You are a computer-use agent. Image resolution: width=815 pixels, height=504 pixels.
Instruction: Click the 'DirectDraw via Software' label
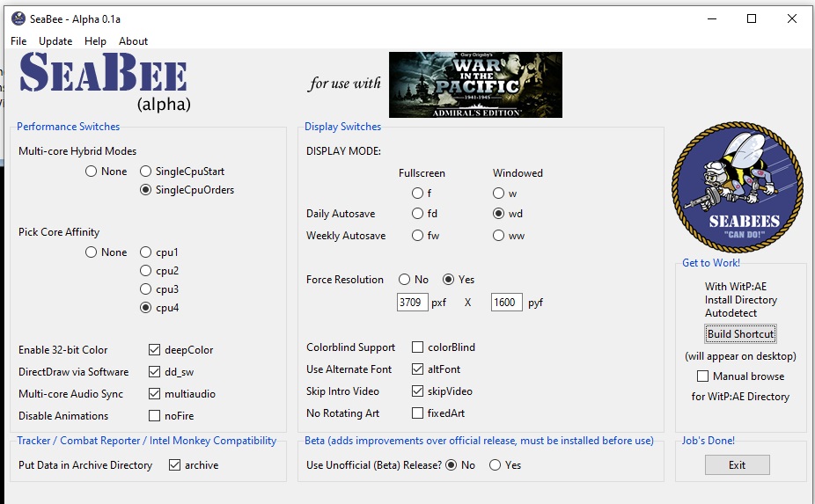point(73,371)
